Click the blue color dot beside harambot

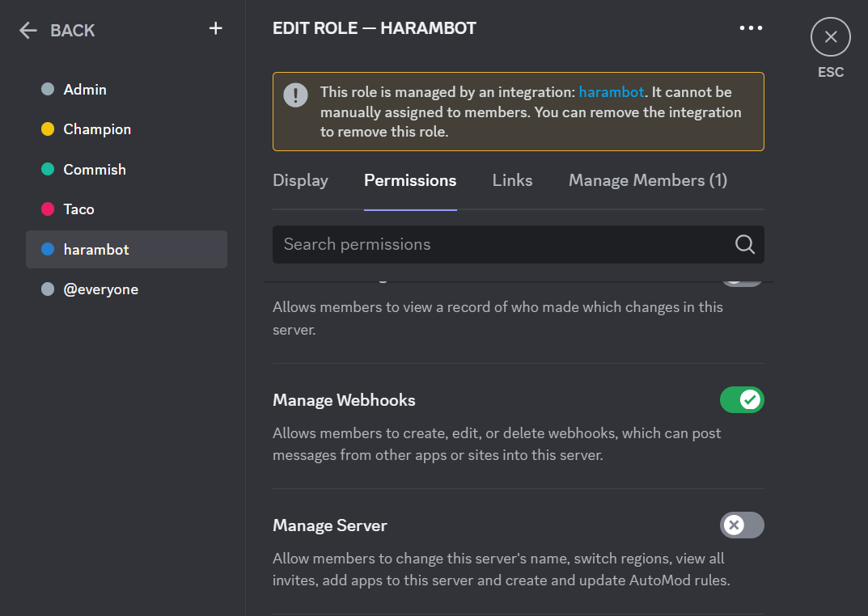point(48,249)
